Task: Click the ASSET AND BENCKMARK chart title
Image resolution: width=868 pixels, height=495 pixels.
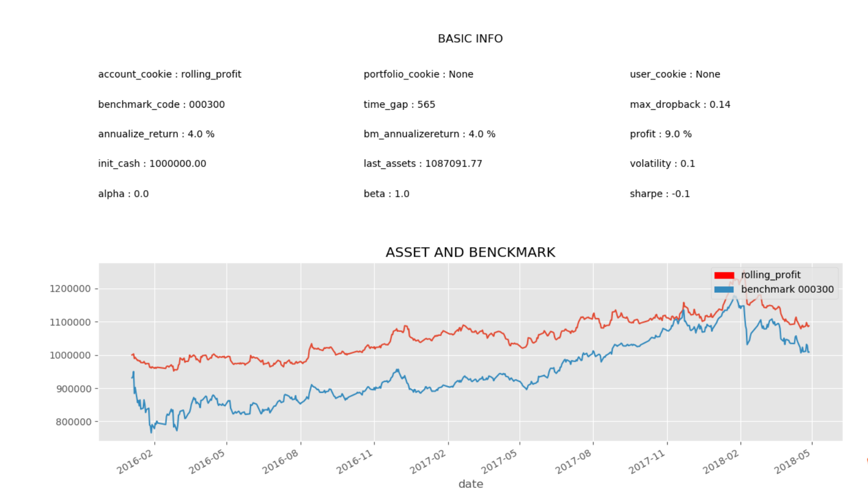Action: pyautogui.click(x=471, y=252)
